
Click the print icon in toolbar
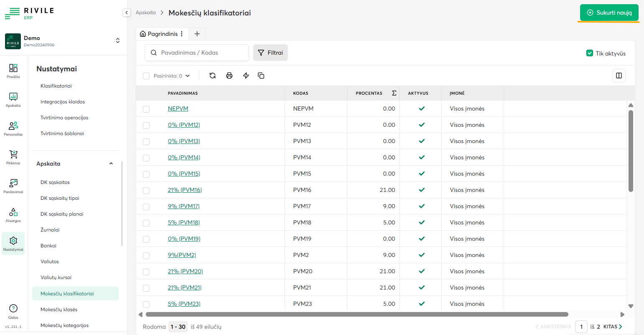point(229,76)
